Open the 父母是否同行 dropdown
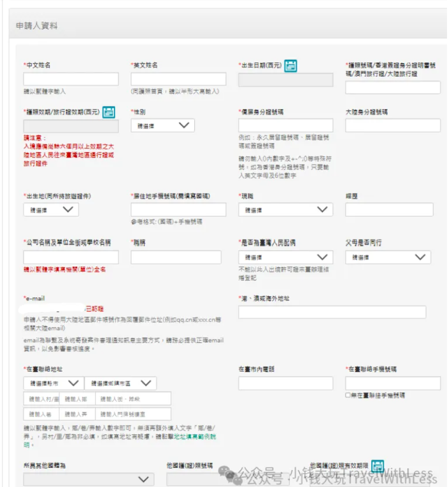This screenshot has width=448, height=487. (x=388, y=257)
